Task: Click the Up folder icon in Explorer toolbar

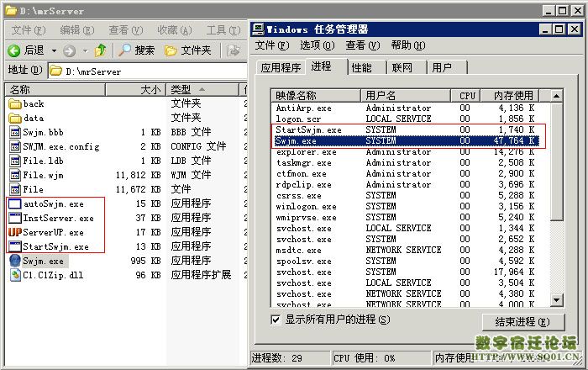Action: pyautogui.click(x=101, y=50)
